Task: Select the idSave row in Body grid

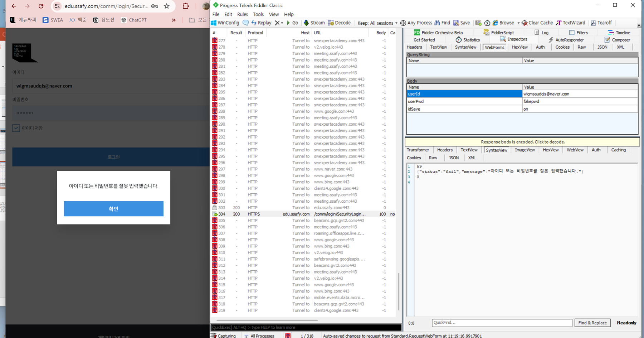Action: pos(522,109)
